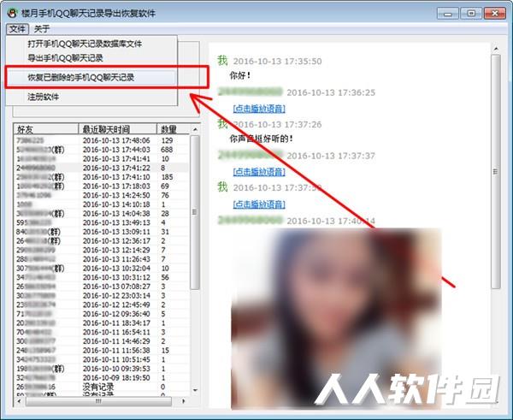Click the message count 185
Image resolution: width=513 pixels, height=420 pixels.
pos(167,177)
